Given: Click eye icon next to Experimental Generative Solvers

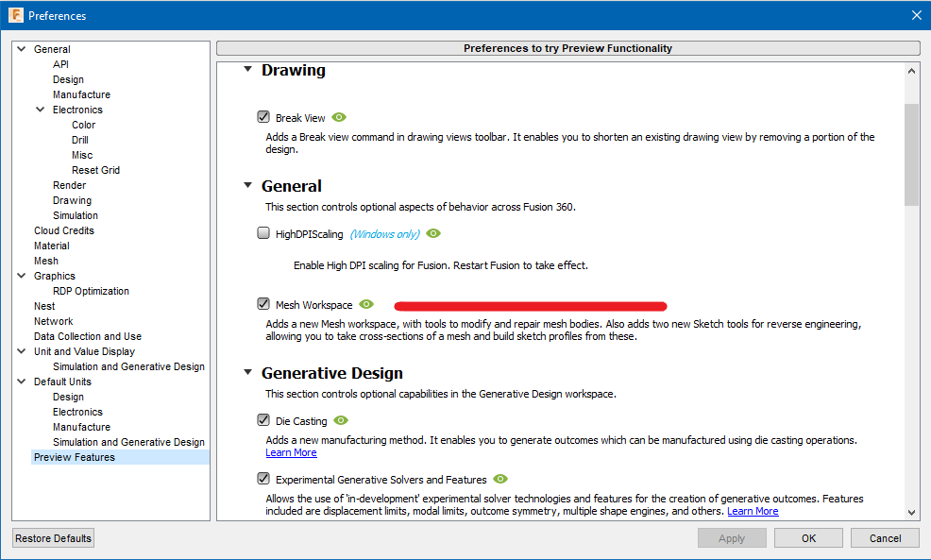Looking at the screenshot, I should [500, 479].
